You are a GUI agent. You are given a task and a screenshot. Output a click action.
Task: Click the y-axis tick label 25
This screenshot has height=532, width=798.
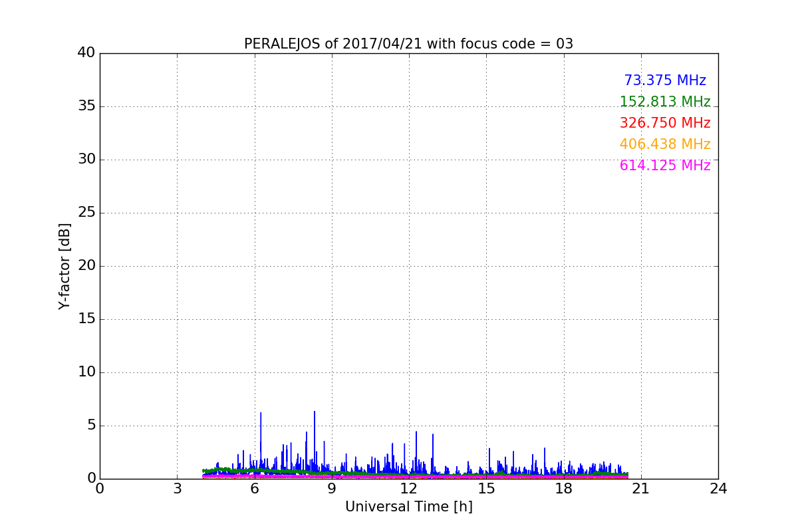tap(86, 212)
